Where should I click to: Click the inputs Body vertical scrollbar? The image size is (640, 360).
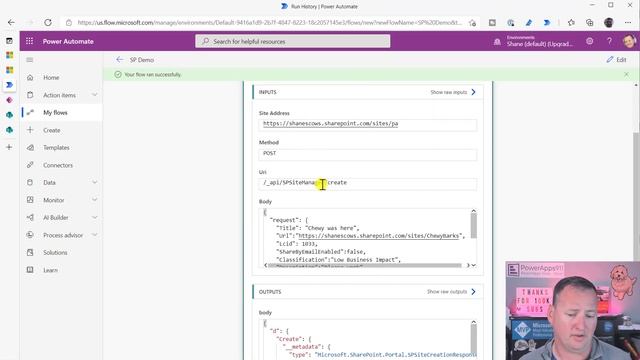(x=473, y=226)
